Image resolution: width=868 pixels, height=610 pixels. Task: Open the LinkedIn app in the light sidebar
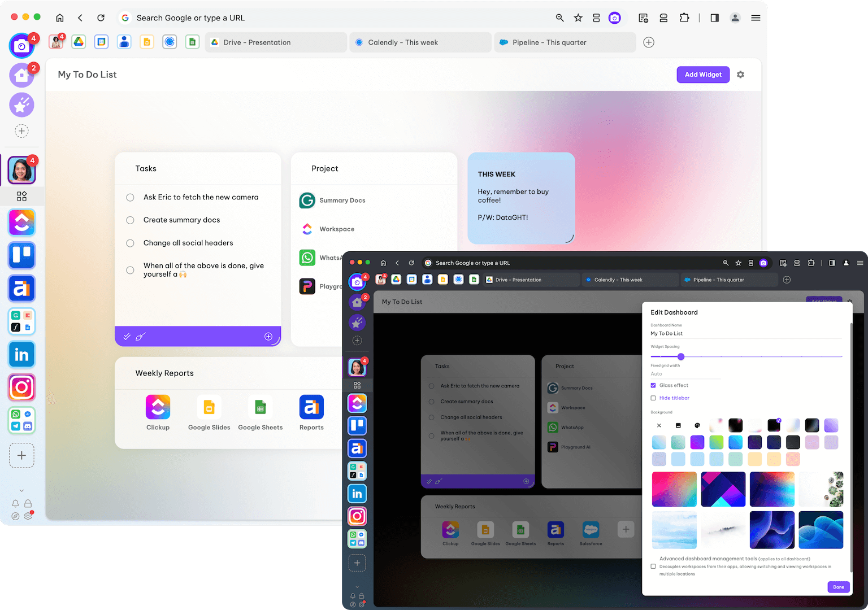tap(21, 355)
